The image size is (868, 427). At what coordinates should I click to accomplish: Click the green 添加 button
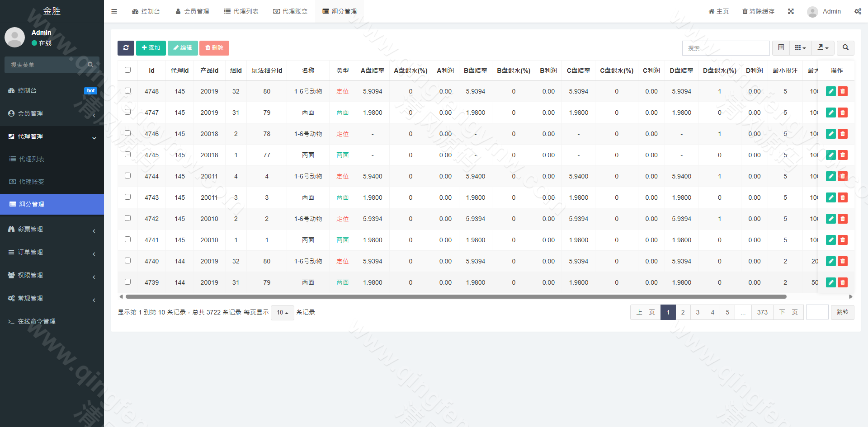151,48
